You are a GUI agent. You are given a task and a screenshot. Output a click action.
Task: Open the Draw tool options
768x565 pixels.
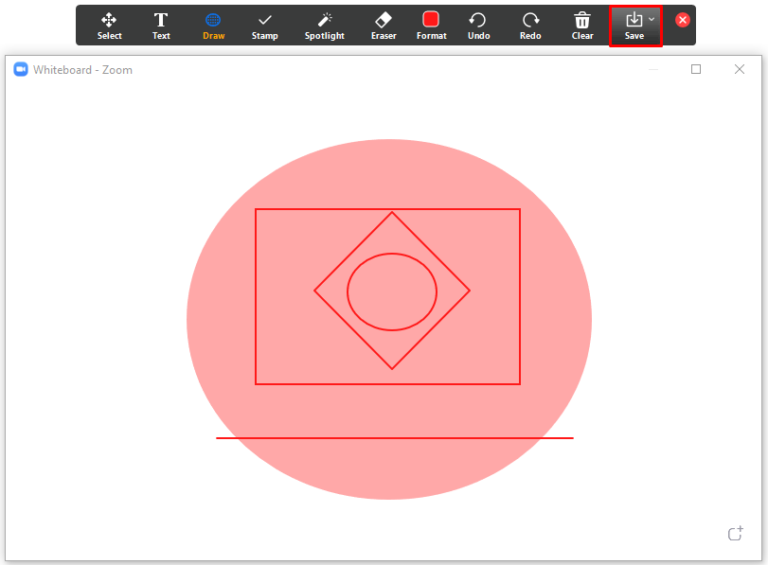coord(213,26)
